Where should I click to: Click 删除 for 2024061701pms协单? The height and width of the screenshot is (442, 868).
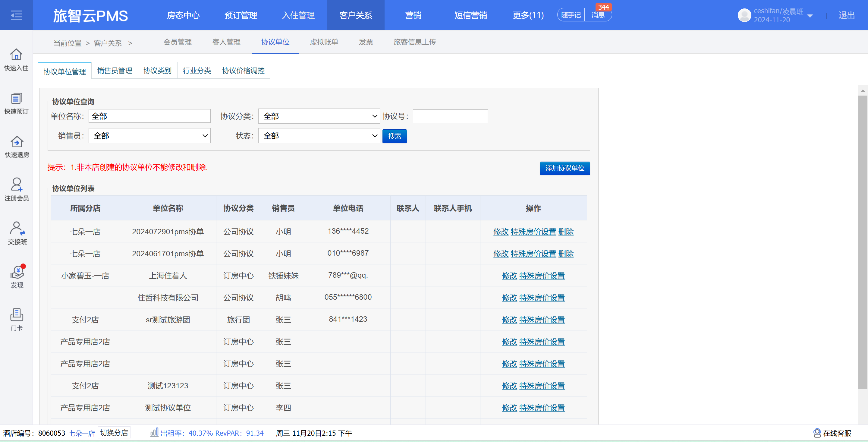(565, 254)
